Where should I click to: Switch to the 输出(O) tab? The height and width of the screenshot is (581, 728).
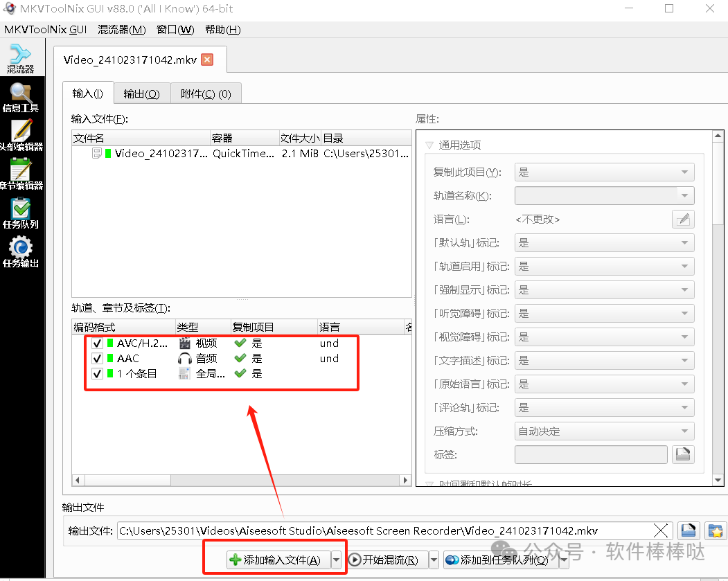point(141,94)
